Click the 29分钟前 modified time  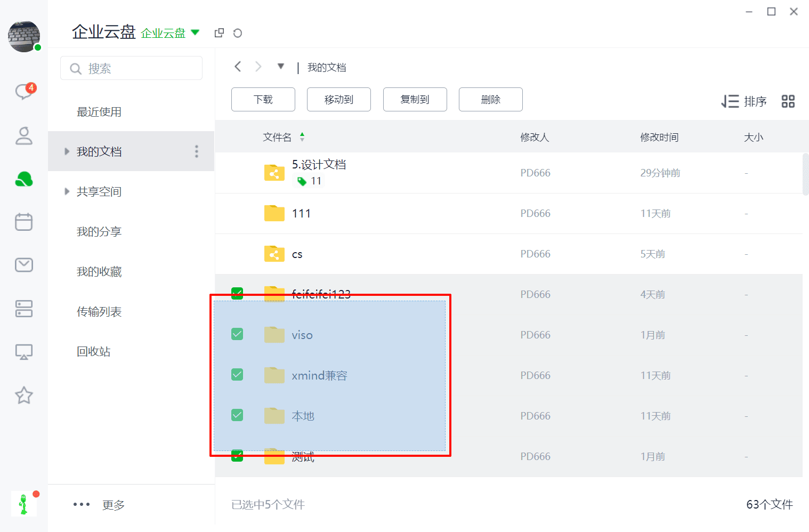click(660, 173)
